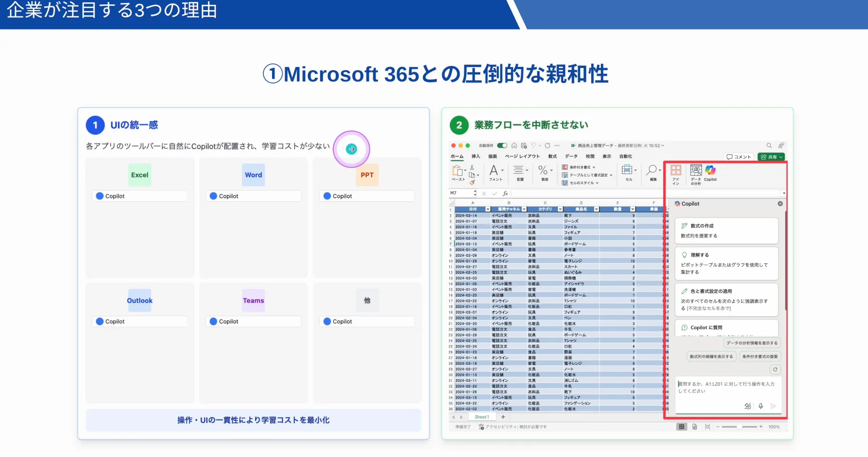The width and height of the screenshot is (868, 457).
Task: Click the fx insert function icon
Action: click(505, 194)
